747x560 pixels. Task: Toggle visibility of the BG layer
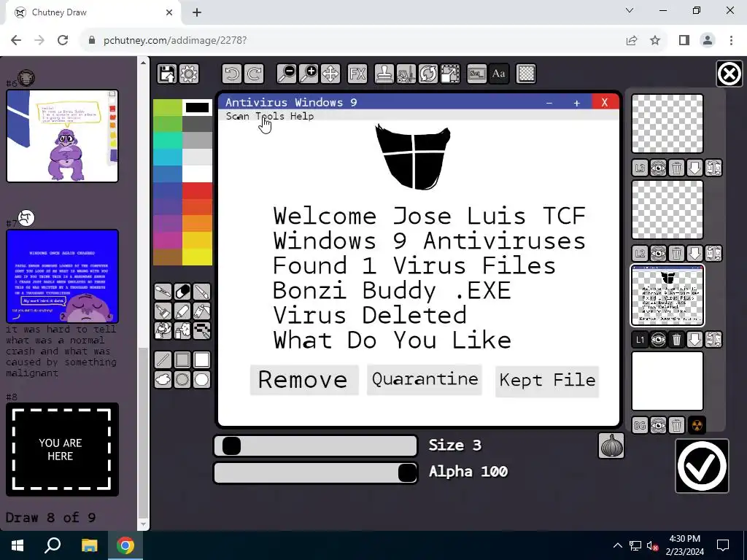point(659,425)
